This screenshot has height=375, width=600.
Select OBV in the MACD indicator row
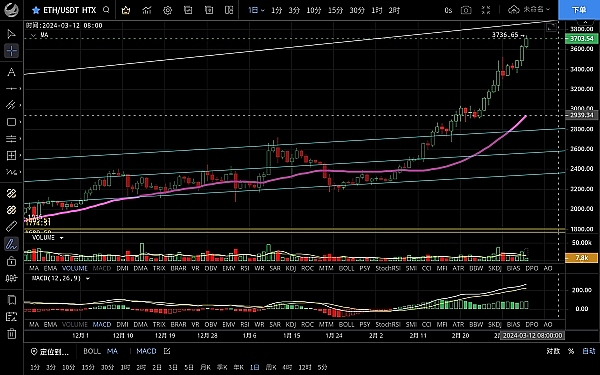pos(211,324)
